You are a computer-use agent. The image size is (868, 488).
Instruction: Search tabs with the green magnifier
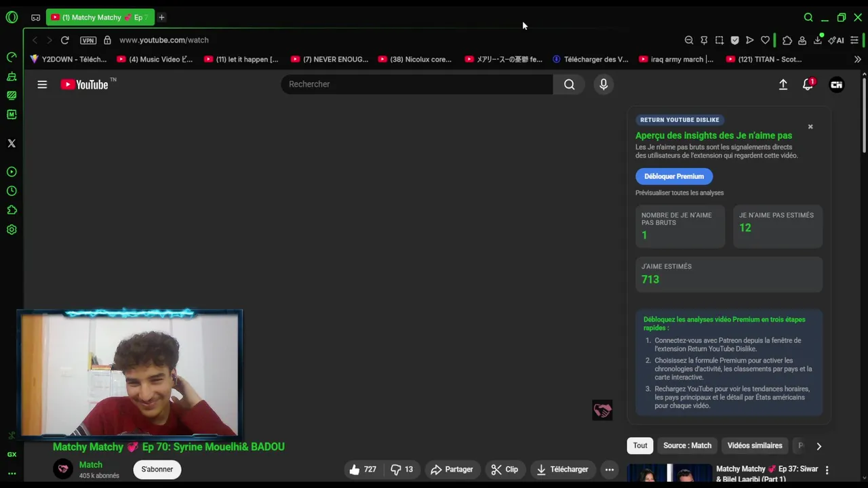808,17
